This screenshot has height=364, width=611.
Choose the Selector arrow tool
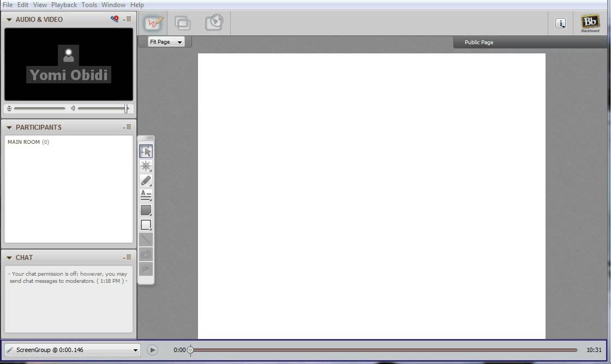pos(146,151)
